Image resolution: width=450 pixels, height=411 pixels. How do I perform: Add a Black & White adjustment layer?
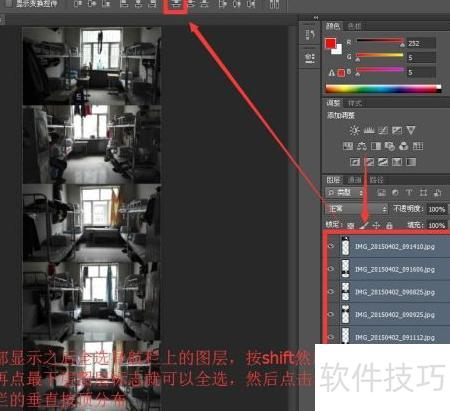[x=376, y=146]
